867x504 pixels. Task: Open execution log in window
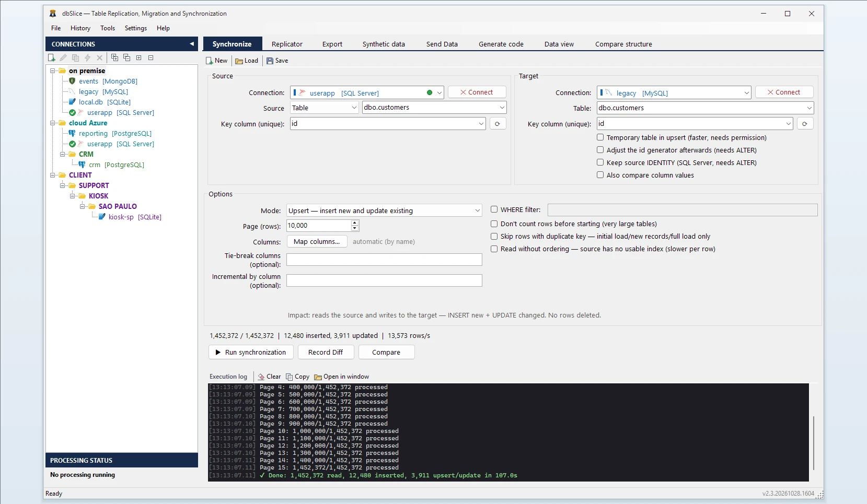(341, 377)
